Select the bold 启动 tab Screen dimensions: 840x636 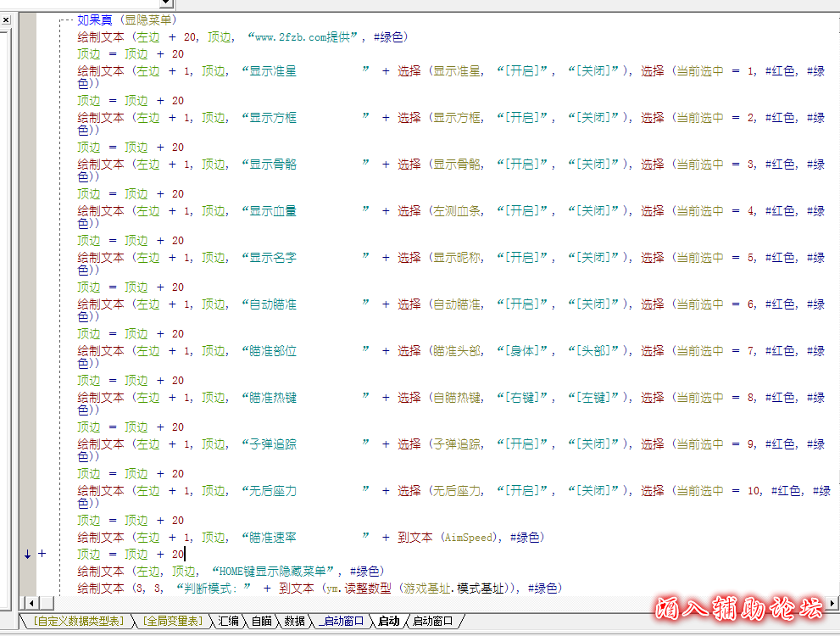[388, 622]
